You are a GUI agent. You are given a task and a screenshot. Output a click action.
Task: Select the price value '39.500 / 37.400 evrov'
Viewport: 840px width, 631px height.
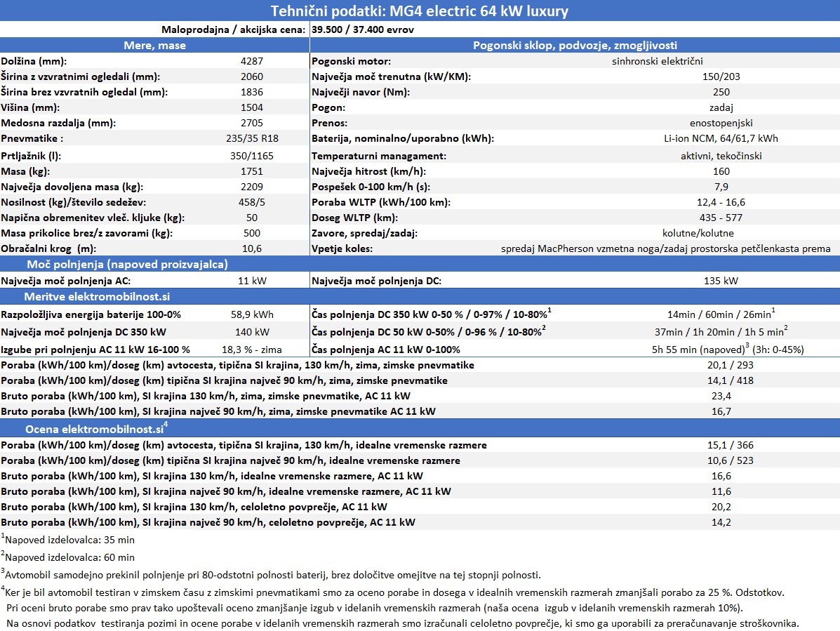coord(363,29)
